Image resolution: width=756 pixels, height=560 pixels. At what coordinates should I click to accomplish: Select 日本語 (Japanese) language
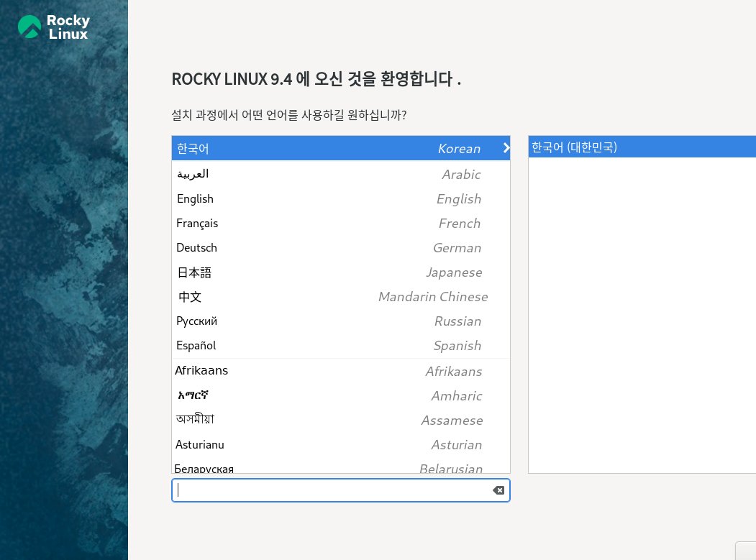click(341, 272)
